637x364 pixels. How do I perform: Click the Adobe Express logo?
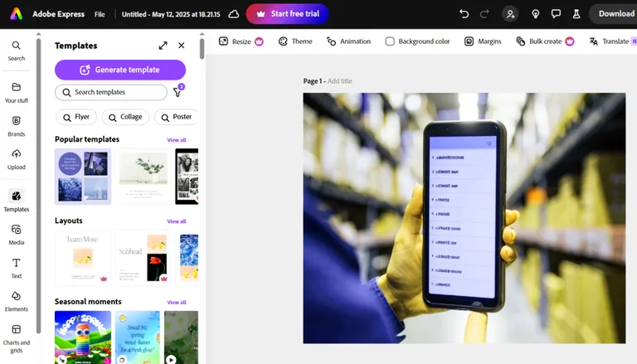coord(17,14)
